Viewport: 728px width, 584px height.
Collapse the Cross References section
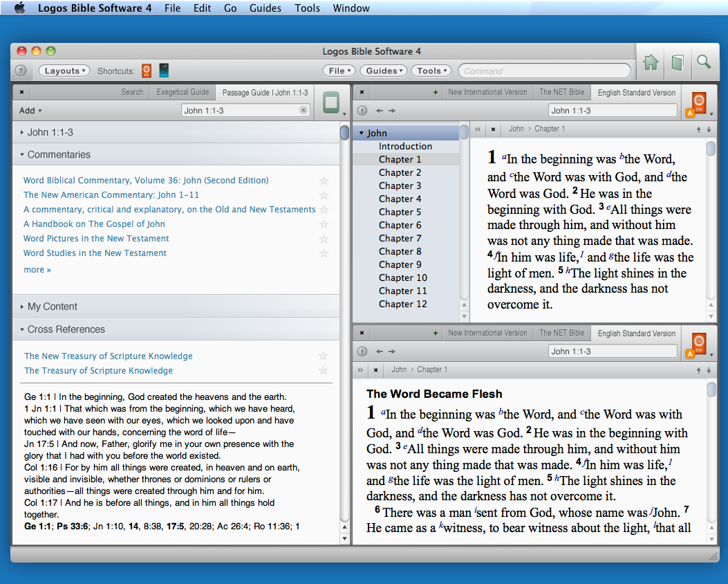(x=22, y=329)
